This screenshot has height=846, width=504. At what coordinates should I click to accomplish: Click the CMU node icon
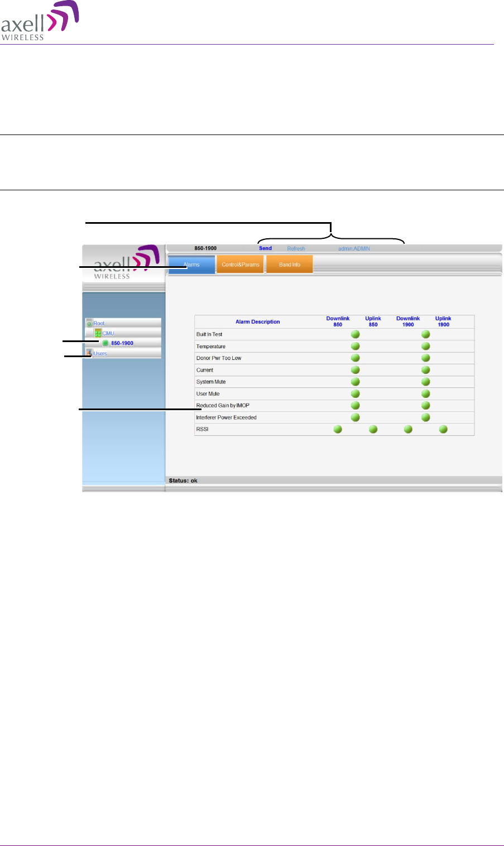coord(98,333)
